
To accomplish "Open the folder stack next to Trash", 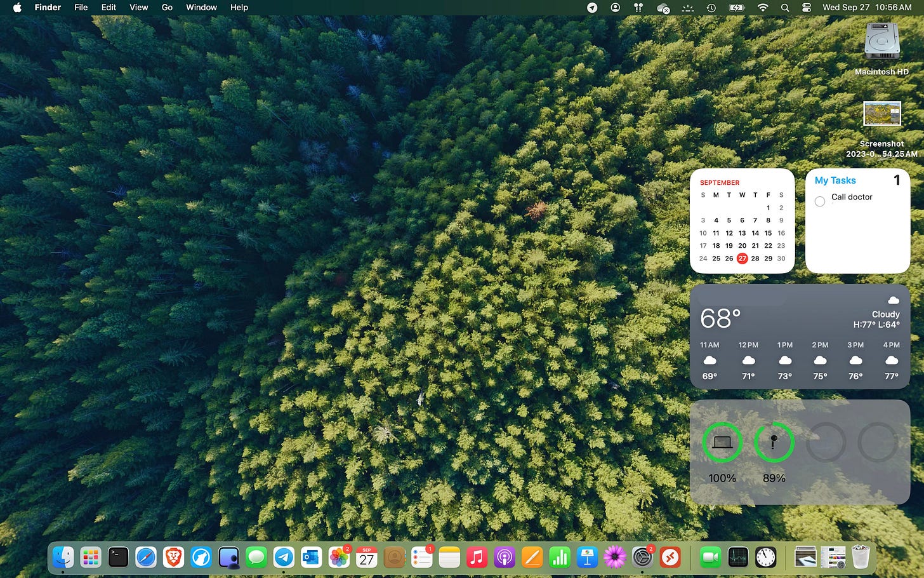I will pos(833,558).
